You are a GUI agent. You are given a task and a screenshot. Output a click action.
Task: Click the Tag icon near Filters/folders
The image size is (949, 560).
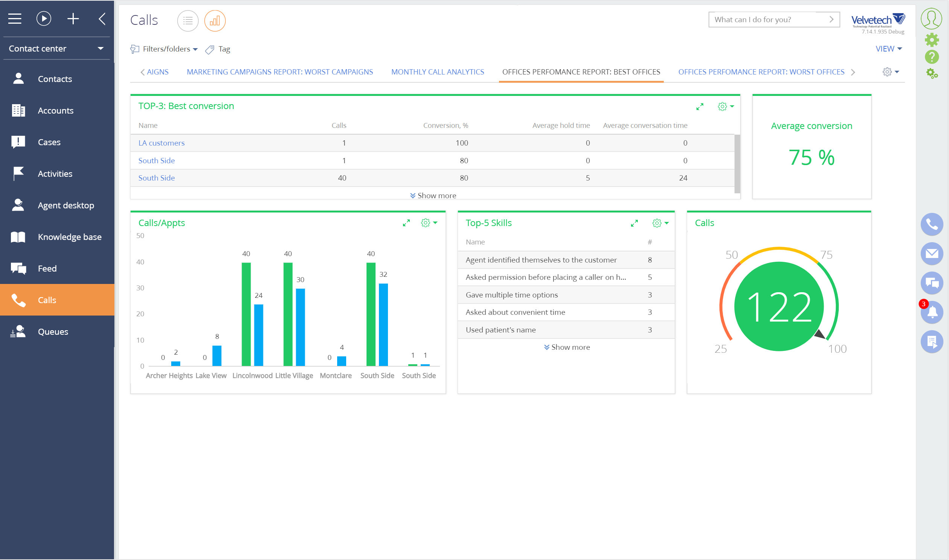(x=210, y=49)
